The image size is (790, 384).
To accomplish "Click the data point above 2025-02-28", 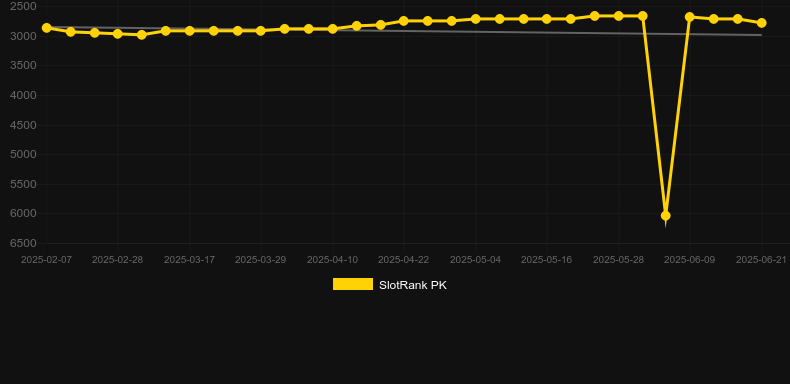I will (x=118, y=34).
